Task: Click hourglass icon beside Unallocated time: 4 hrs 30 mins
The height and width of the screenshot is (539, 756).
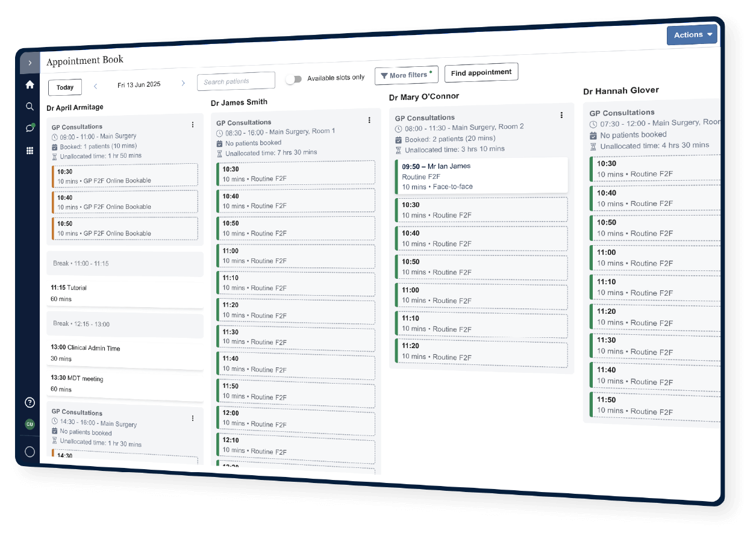Action: (593, 146)
